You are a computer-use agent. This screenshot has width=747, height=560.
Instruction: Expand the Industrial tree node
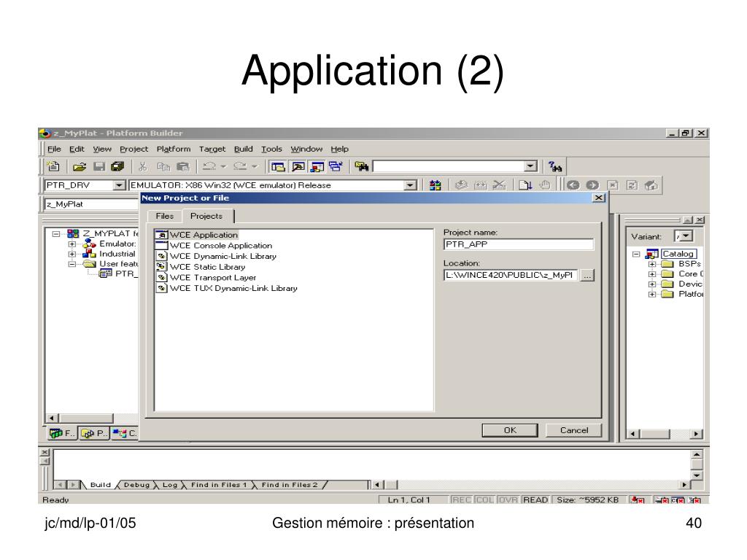tap(72, 254)
